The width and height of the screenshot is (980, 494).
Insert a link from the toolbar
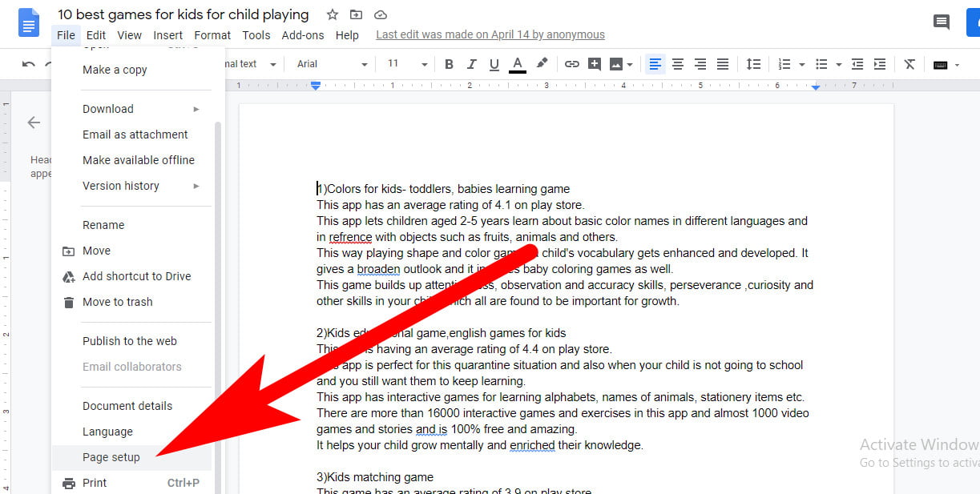[x=571, y=64]
